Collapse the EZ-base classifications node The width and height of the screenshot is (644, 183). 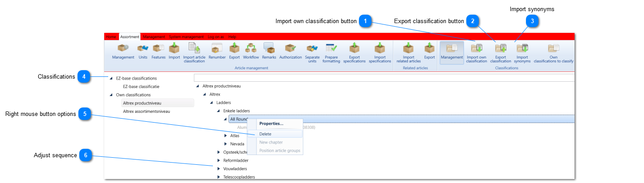(x=111, y=78)
